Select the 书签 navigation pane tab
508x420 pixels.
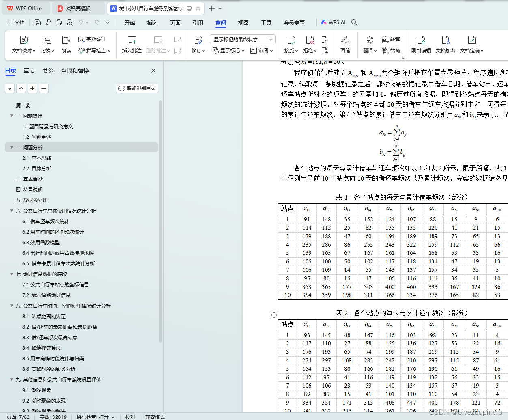click(x=48, y=71)
